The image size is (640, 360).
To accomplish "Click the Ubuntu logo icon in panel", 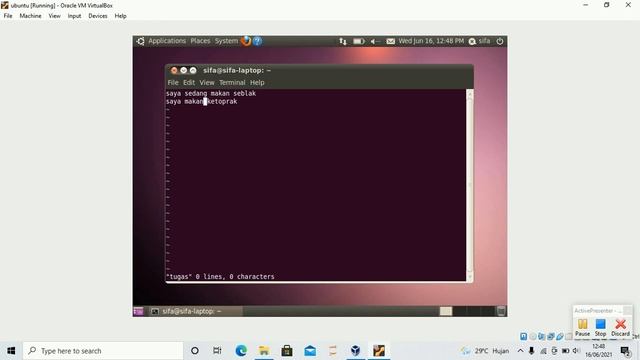I will (x=140, y=41).
